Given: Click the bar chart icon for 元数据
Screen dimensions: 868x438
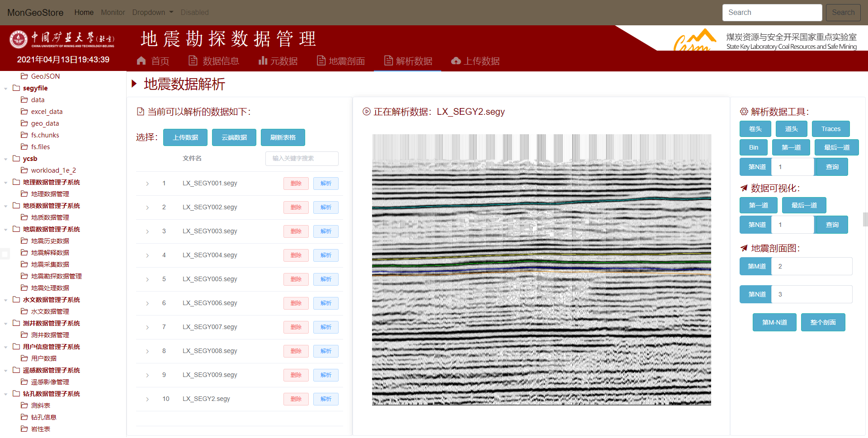Looking at the screenshot, I should click(263, 61).
